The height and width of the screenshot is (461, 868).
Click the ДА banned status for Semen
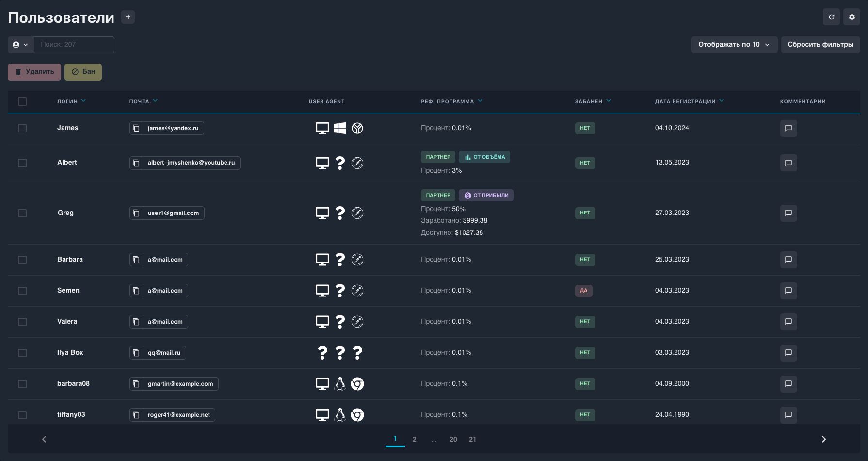click(584, 291)
